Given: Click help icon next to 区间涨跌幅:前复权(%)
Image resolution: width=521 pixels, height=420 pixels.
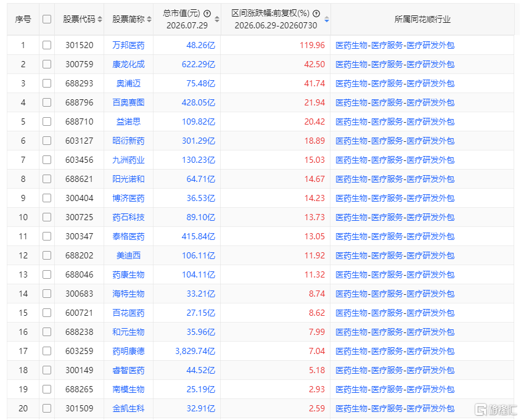Looking at the screenshot, I should coord(317,14).
